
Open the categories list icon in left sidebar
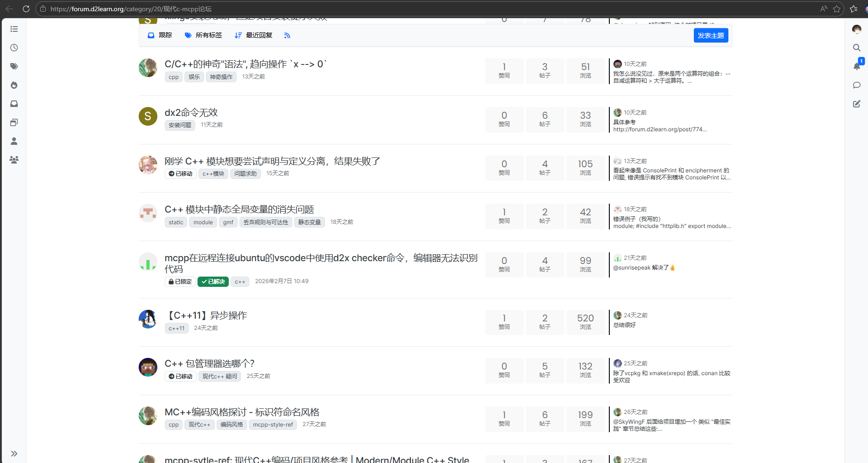coord(14,29)
